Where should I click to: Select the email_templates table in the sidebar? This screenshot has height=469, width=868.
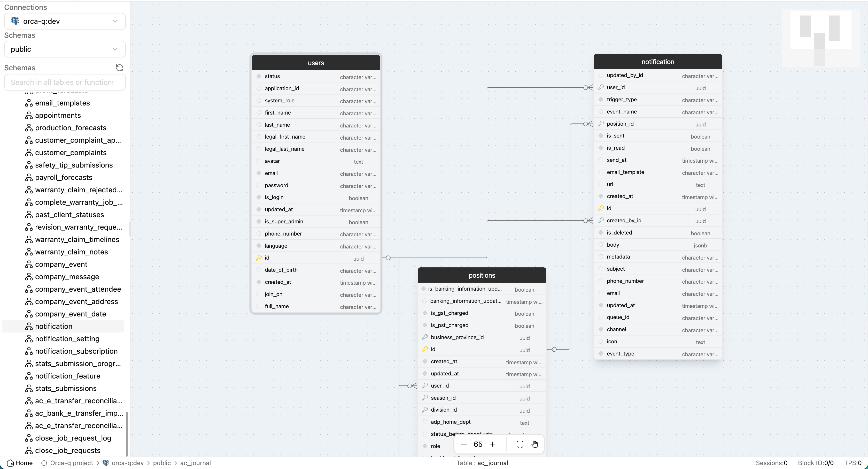[x=62, y=103]
